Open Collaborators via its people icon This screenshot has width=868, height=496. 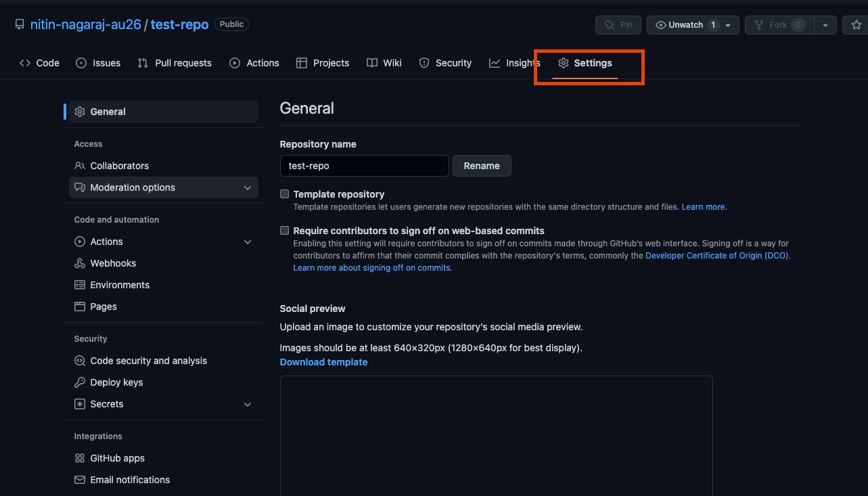80,166
